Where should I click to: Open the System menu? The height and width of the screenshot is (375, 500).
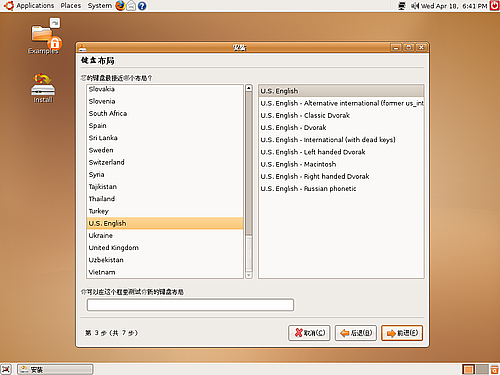click(100, 6)
